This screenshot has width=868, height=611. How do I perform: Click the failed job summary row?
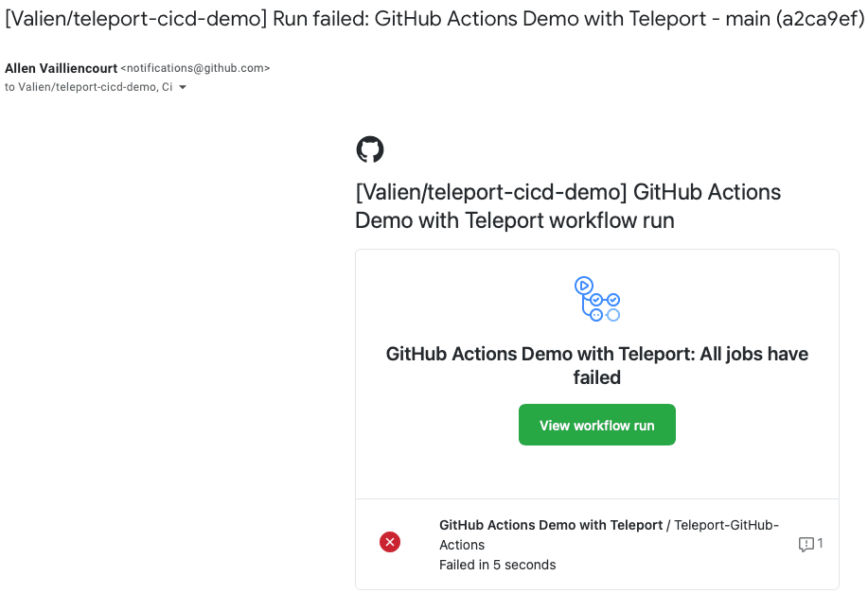(x=596, y=544)
